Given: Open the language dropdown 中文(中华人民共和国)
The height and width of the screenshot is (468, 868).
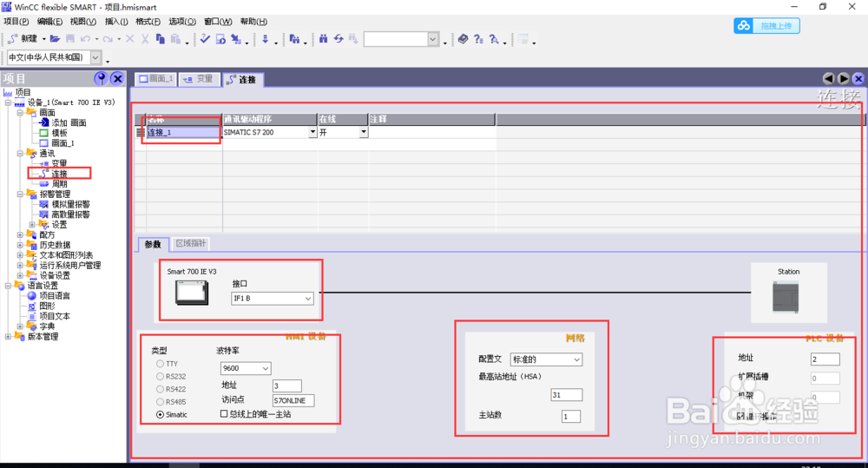Looking at the screenshot, I should tap(95, 57).
